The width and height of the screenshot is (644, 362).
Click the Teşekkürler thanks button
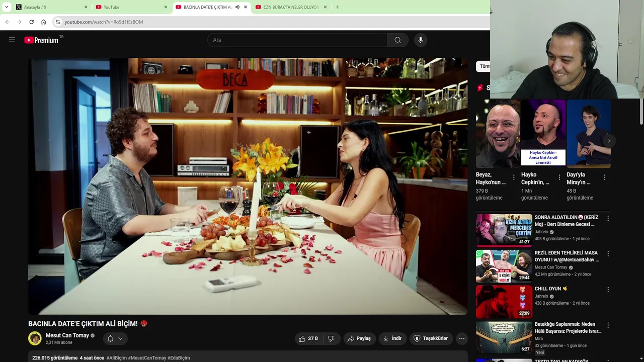pyautogui.click(x=431, y=339)
